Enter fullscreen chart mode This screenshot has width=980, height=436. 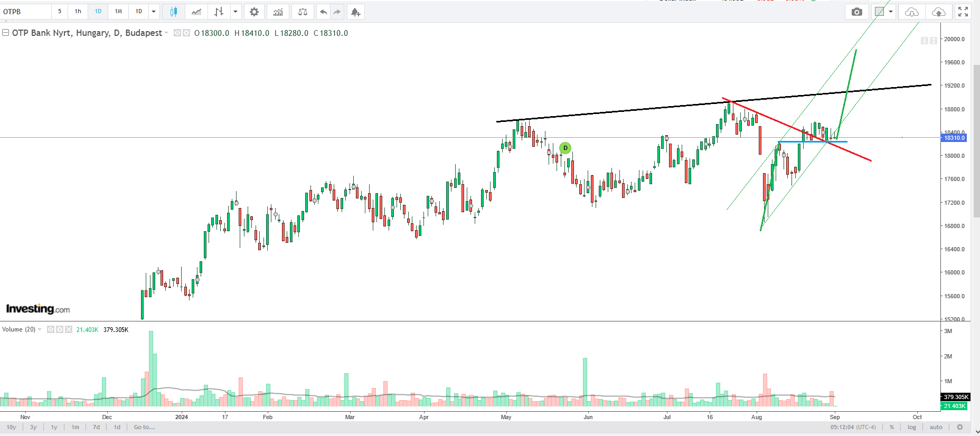(963, 12)
